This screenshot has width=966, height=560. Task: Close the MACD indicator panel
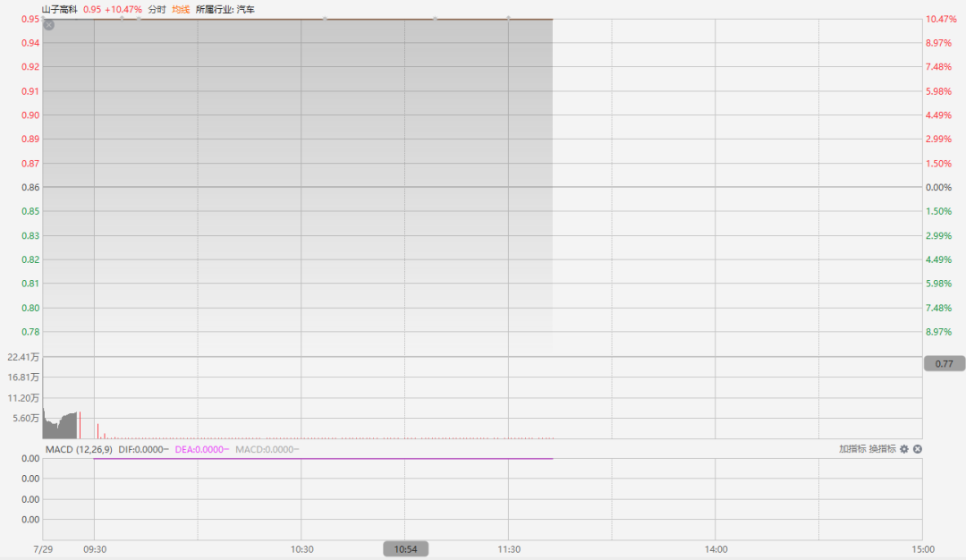pyautogui.click(x=918, y=449)
